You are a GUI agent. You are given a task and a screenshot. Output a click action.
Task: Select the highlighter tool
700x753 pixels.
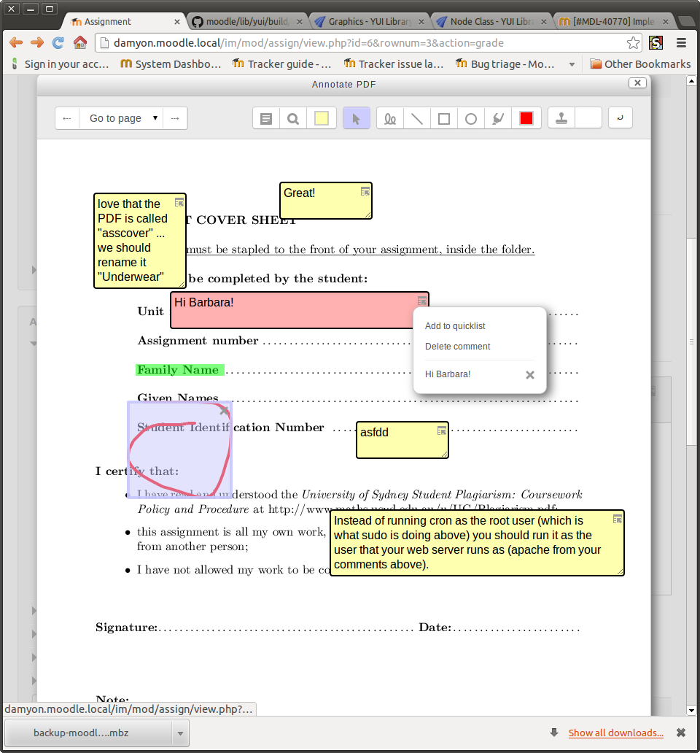(498, 119)
